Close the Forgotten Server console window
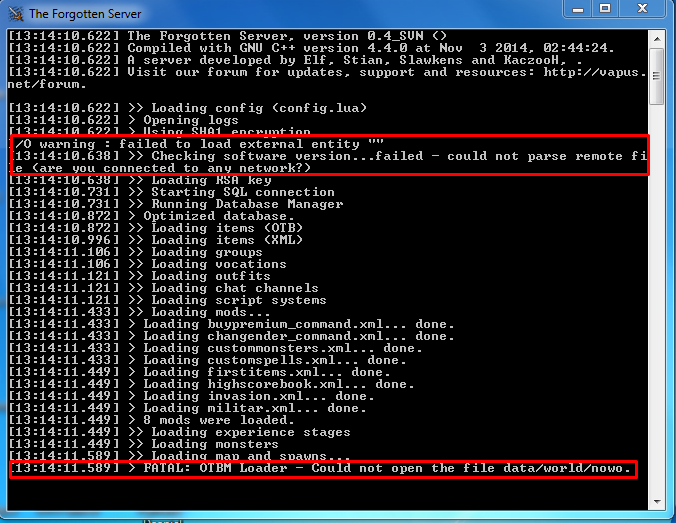The height and width of the screenshot is (523, 676). [642, 9]
